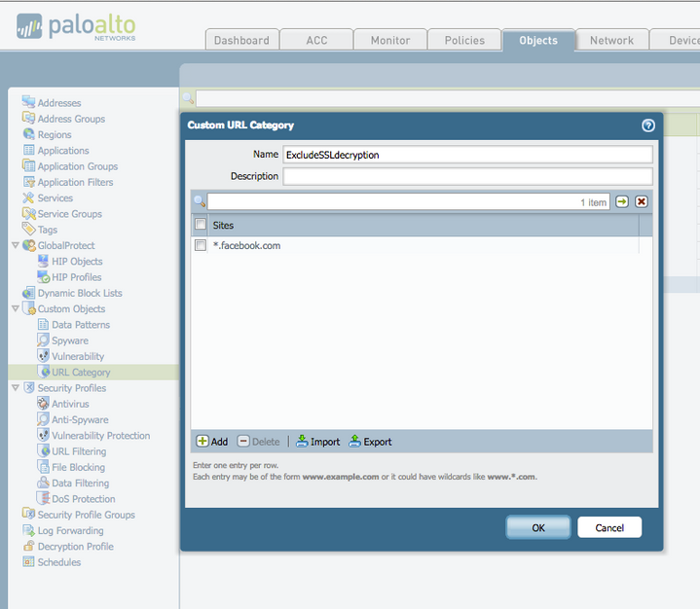Open Security Profile Groups item

pyautogui.click(x=86, y=515)
